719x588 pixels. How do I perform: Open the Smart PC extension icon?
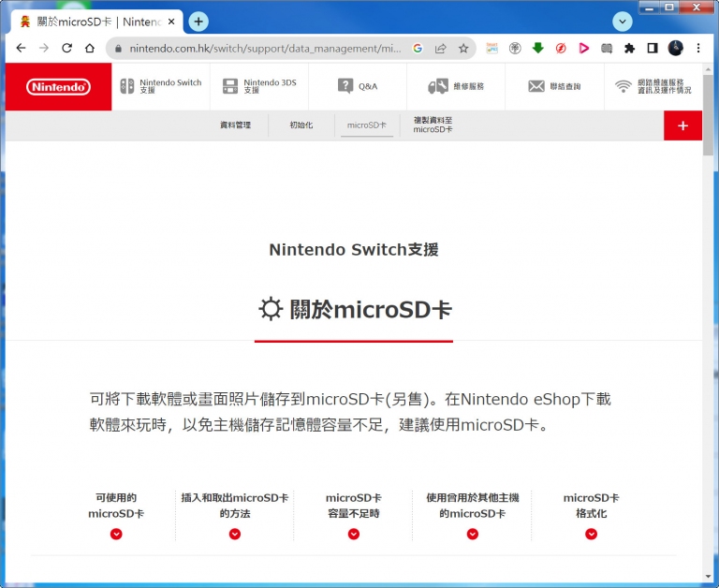(492, 48)
